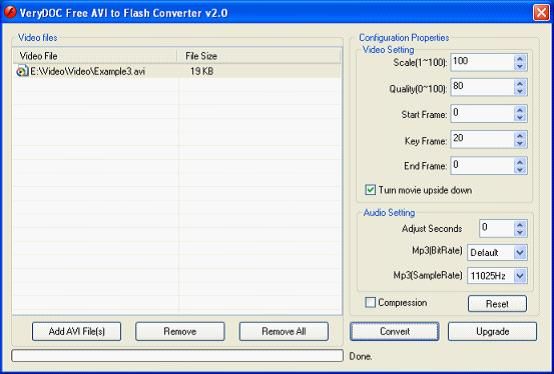Image resolution: width=554 pixels, height=374 pixels.
Task: Increase the End Frame value
Action: 520,162
